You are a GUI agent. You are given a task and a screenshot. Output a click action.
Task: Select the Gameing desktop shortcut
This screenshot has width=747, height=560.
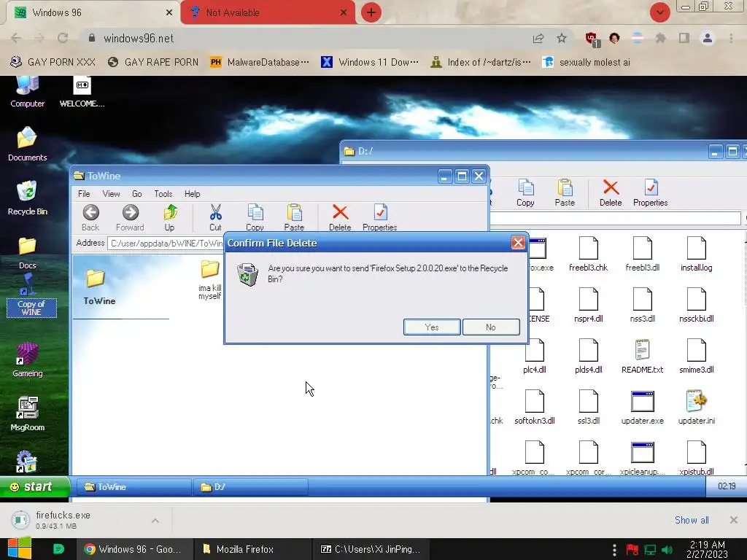(x=27, y=359)
